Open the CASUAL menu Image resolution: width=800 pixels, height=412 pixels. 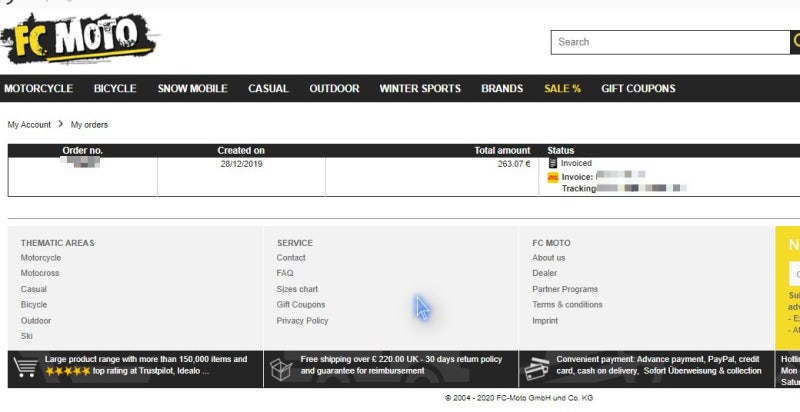[268, 88]
